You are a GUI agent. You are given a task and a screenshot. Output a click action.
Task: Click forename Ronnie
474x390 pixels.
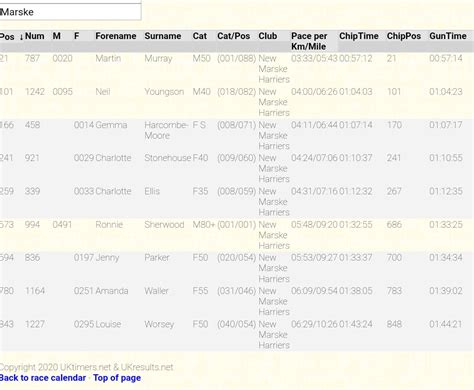click(x=109, y=225)
